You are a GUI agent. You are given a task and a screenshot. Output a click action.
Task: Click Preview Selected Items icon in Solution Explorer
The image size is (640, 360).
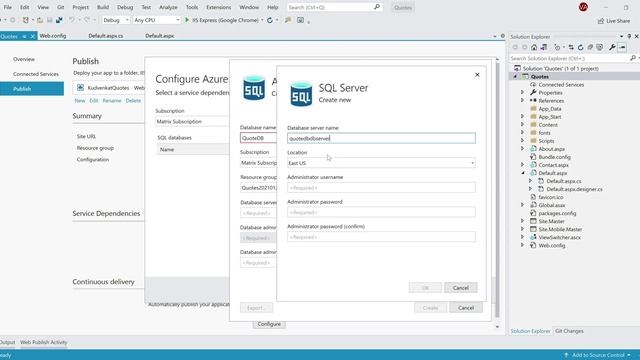622,47
